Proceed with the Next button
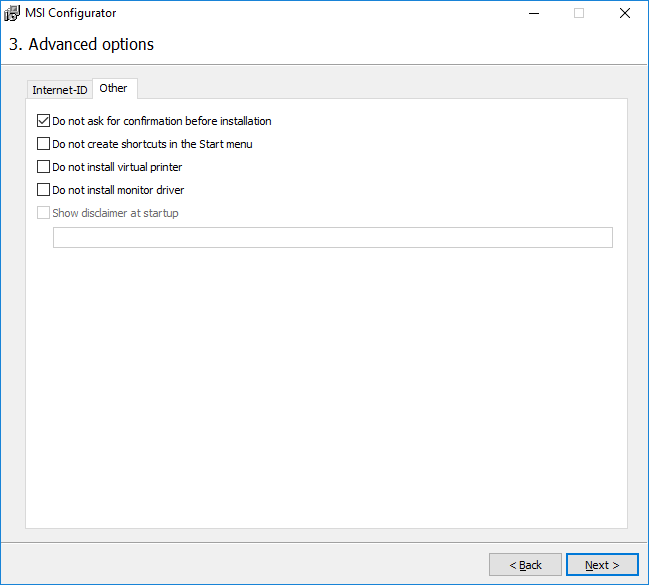This screenshot has height=585, width=649. [x=602, y=565]
